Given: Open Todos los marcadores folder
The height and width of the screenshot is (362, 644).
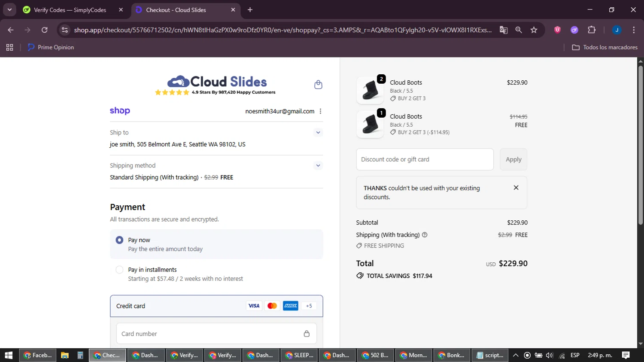Looking at the screenshot, I should [605, 47].
